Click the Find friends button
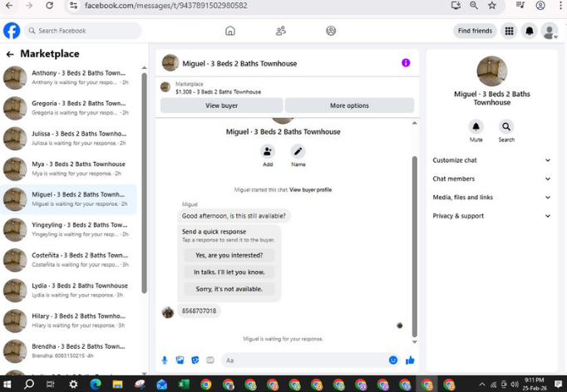The width and height of the screenshot is (567, 392). (475, 31)
